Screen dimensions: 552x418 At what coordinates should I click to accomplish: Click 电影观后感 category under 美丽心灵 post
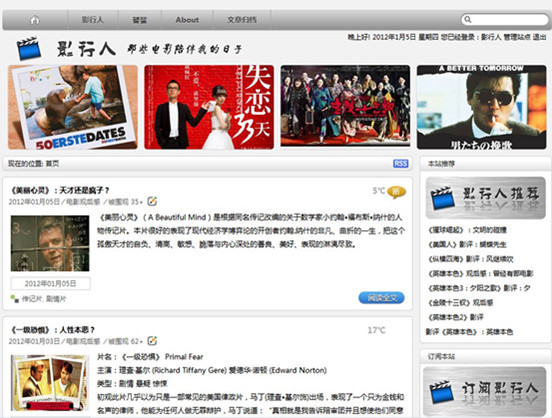click(x=83, y=202)
